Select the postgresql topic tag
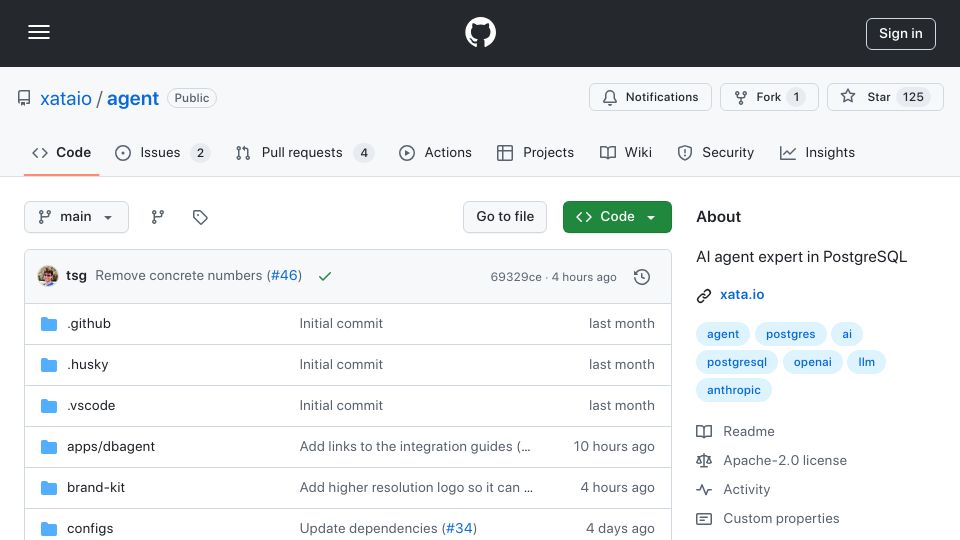960x540 pixels. tap(737, 362)
